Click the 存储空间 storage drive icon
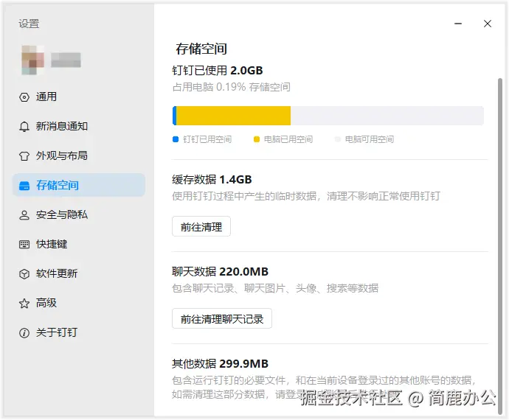 pyautogui.click(x=24, y=186)
